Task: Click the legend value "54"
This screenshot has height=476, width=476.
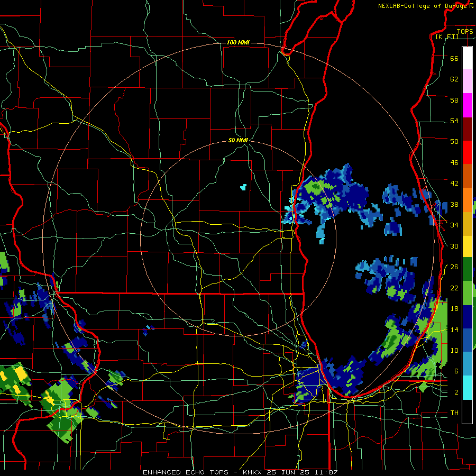Action: click(454, 121)
